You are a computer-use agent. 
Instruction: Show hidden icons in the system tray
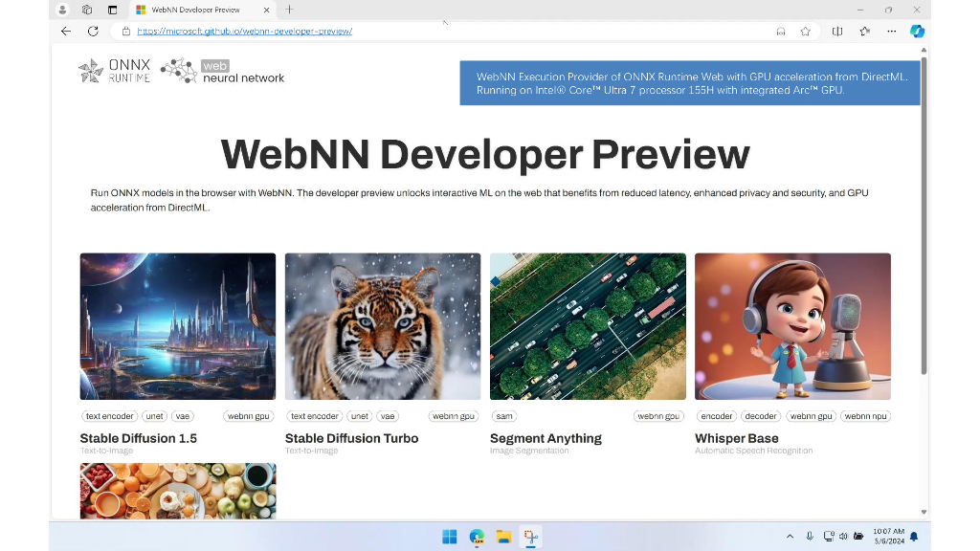pos(790,537)
